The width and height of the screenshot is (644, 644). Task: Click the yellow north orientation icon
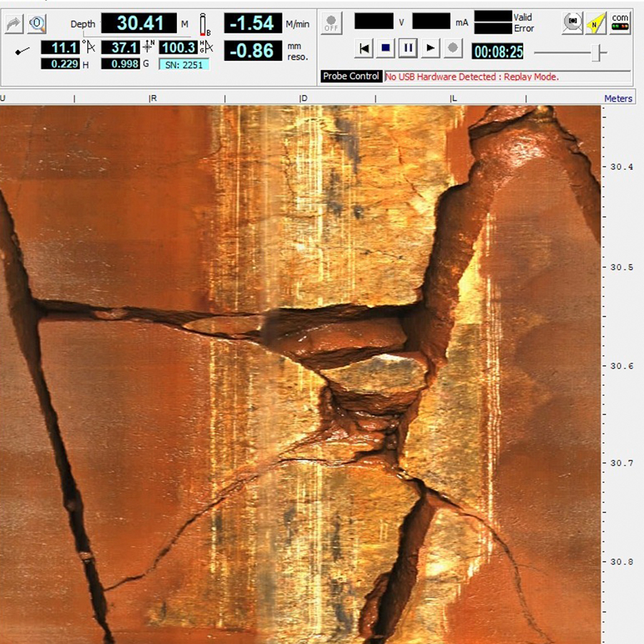(595, 24)
